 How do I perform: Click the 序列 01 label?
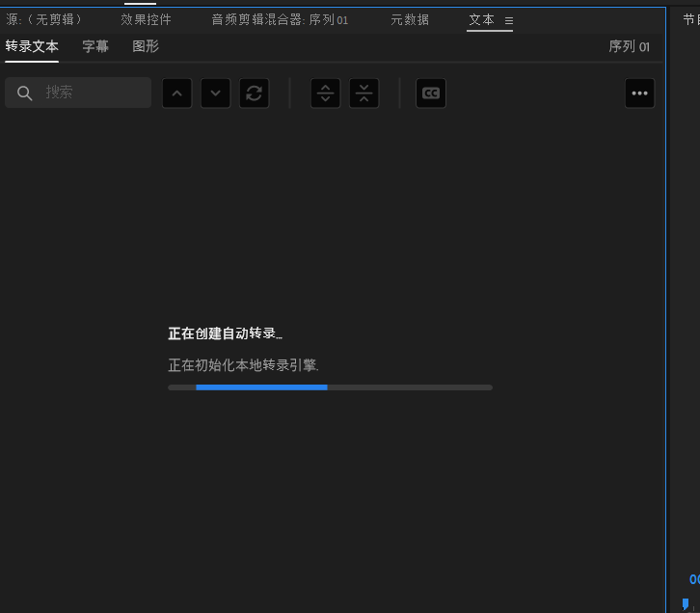click(x=629, y=46)
